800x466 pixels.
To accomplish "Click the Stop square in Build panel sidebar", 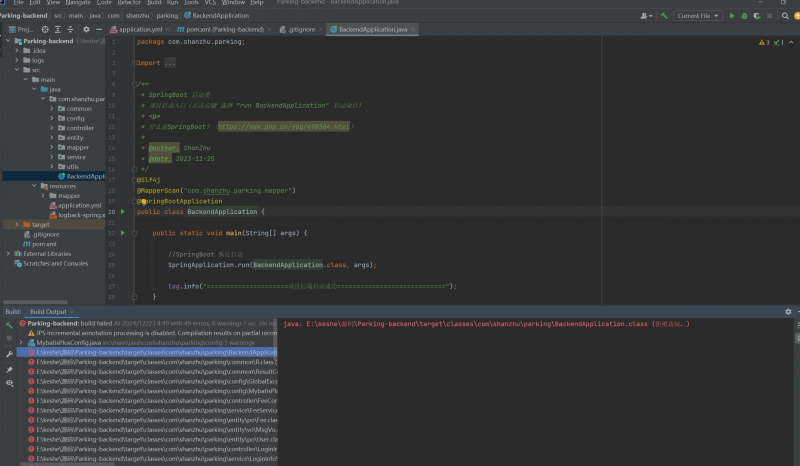I will 9,338.
